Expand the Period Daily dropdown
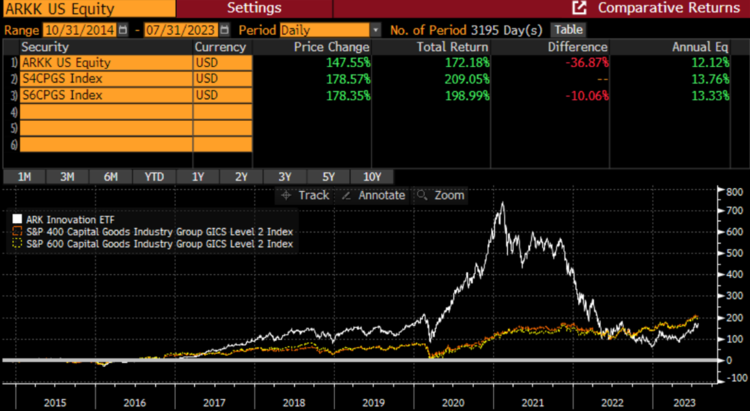The height and width of the screenshot is (411, 750). pyautogui.click(x=375, y=30)
